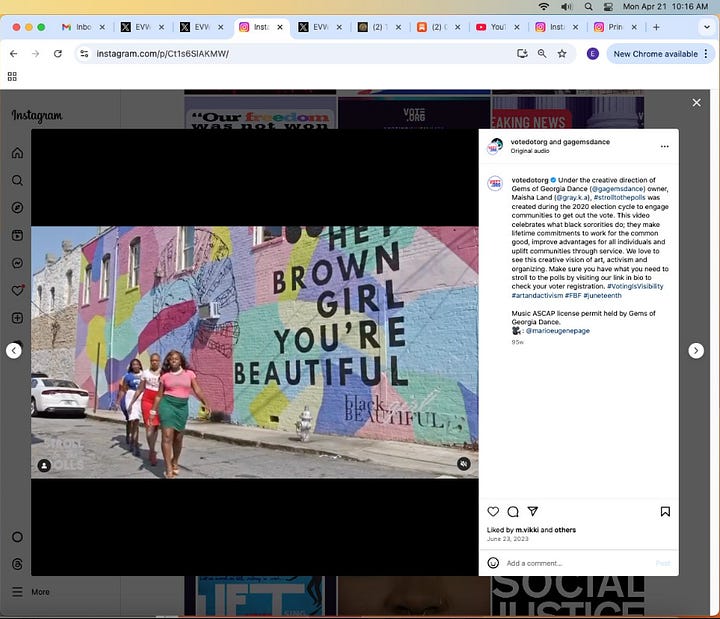
Task: Click the votedotorg avatar beside caption
Action: click(x=495, y=183)
